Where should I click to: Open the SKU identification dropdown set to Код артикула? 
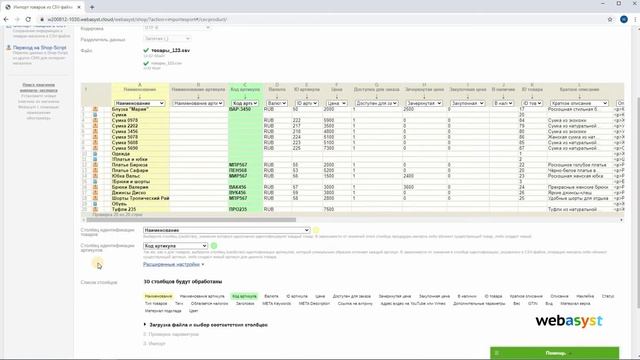pos(176,246)
